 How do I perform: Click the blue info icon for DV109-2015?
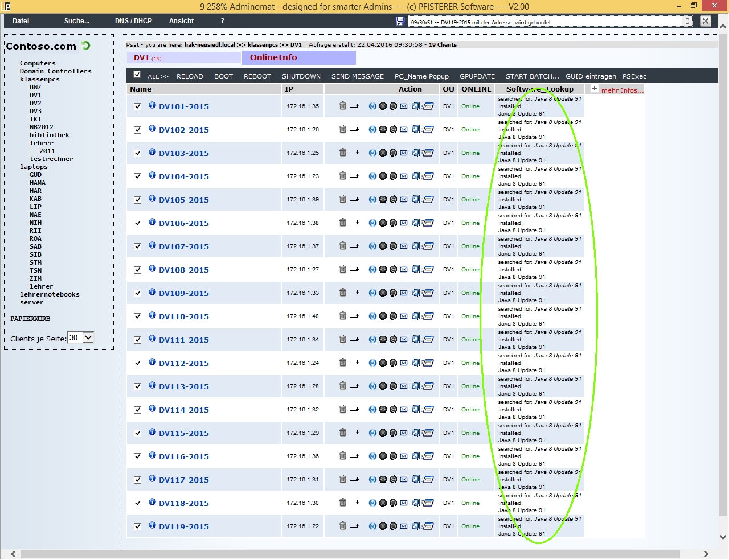[x=152, y=292]
